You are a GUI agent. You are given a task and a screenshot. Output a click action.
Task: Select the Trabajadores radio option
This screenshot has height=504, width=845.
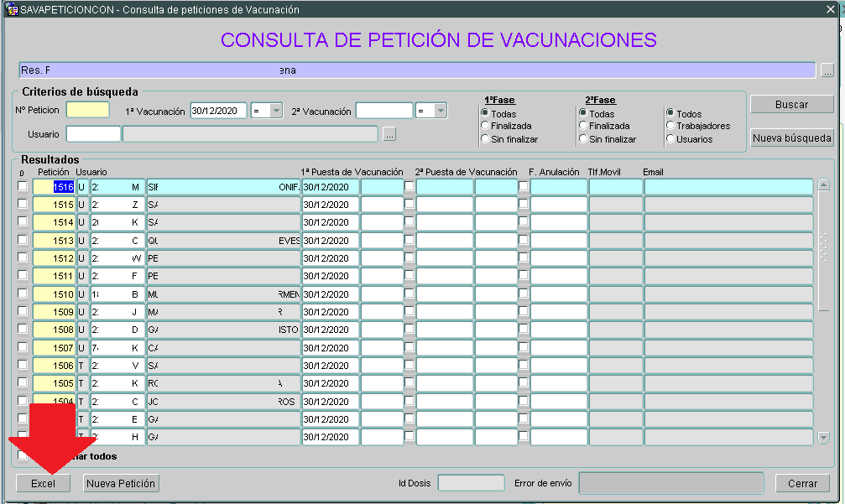pos(670,126)
